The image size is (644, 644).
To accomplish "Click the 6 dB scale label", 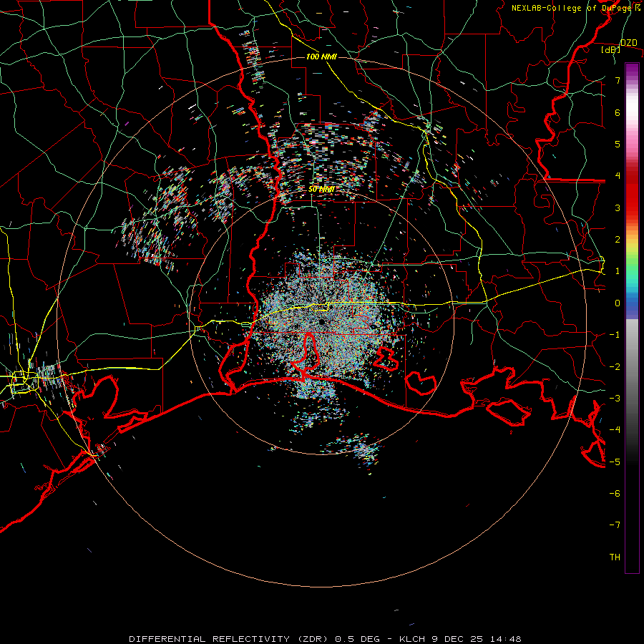I will (x=618, y=112).
